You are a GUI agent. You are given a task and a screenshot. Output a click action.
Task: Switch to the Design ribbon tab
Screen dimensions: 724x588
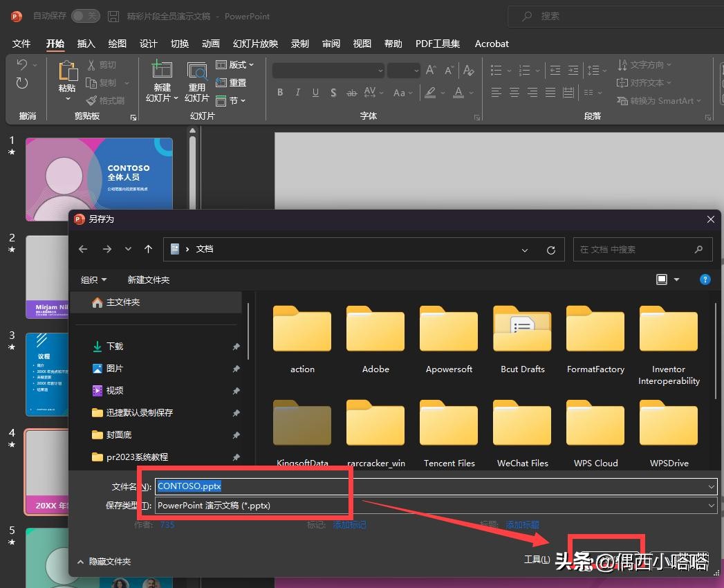point(148,44)
